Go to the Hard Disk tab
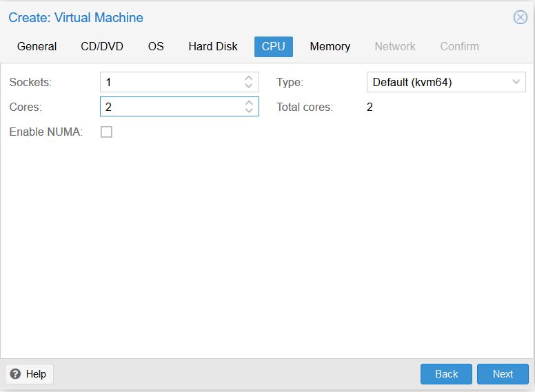 tap(213, 46)
